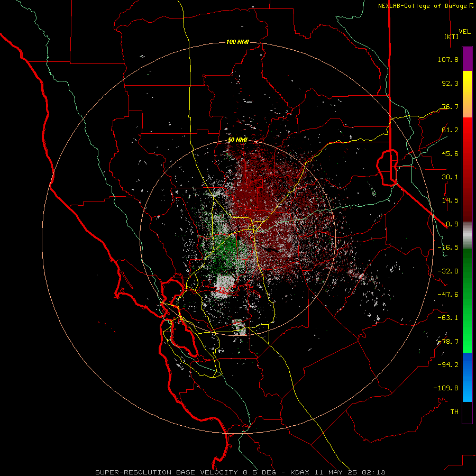Click the 11 MAY 25 02:18 timestamp
The width and height of the screenshot is (476, 476).
pyautogui.click(x=350, y=472)
